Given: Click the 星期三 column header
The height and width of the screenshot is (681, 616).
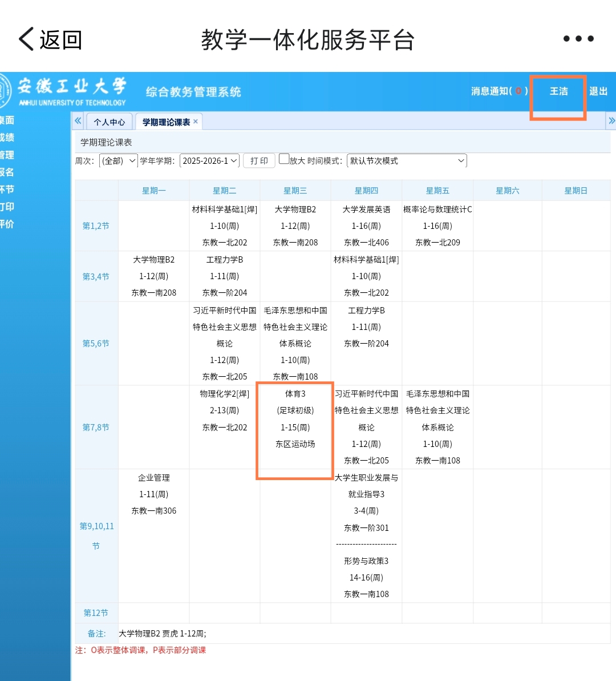Looking at the screenshot, I should (x=295, y=191).
